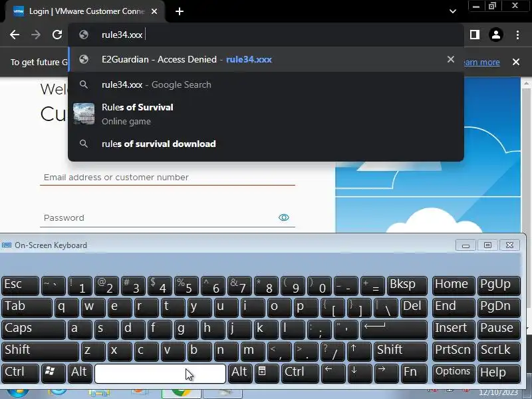Choose rules of survival download suggestion

(265, 144)
